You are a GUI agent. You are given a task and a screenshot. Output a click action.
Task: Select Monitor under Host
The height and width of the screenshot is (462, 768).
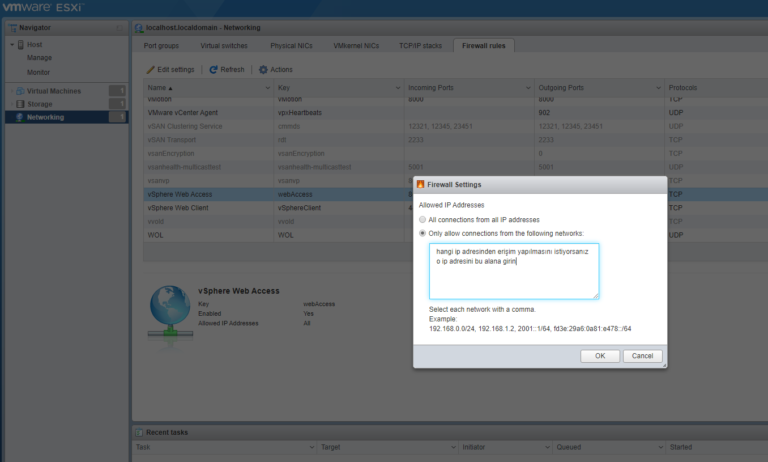click(38, 72)
